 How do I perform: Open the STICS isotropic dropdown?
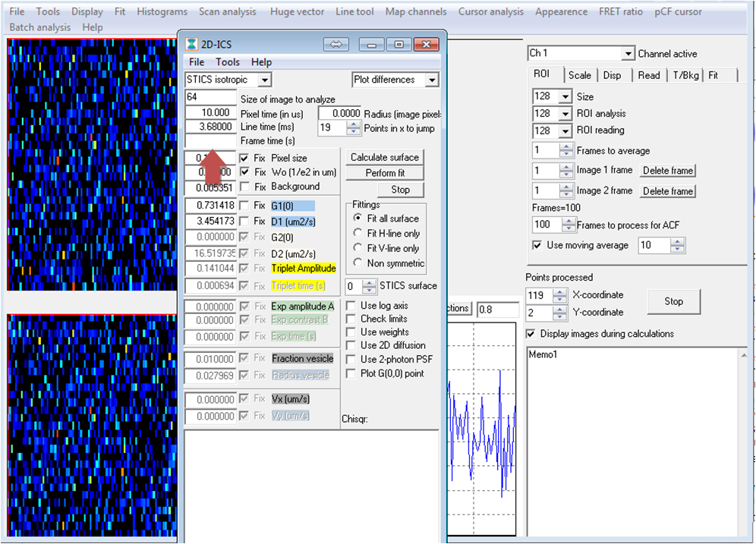coord(264,80)
